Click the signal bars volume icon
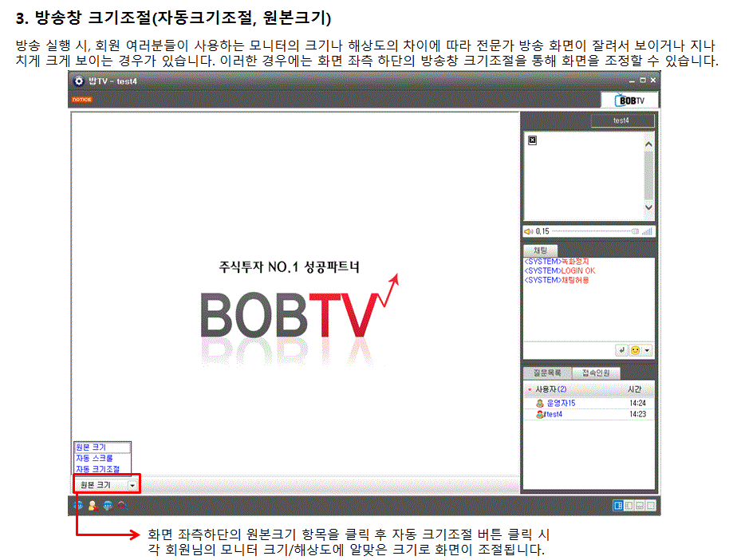 pos(647,231)
